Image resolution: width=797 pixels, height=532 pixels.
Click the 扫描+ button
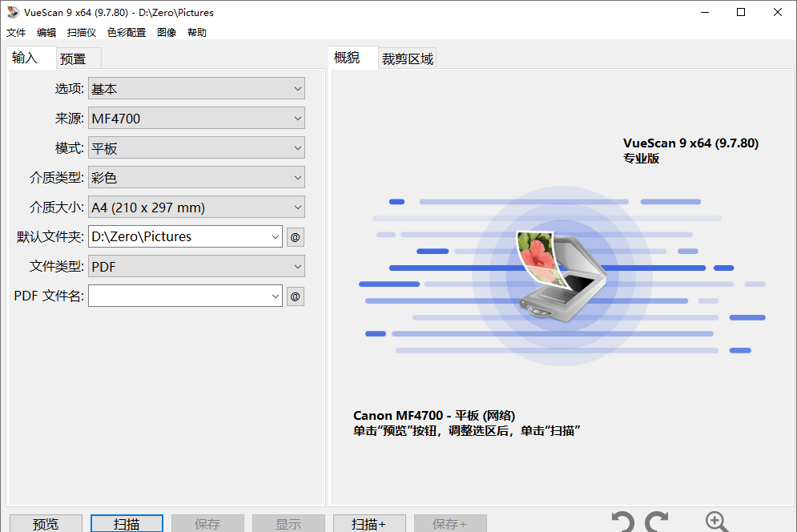click(x=369, y=523)
